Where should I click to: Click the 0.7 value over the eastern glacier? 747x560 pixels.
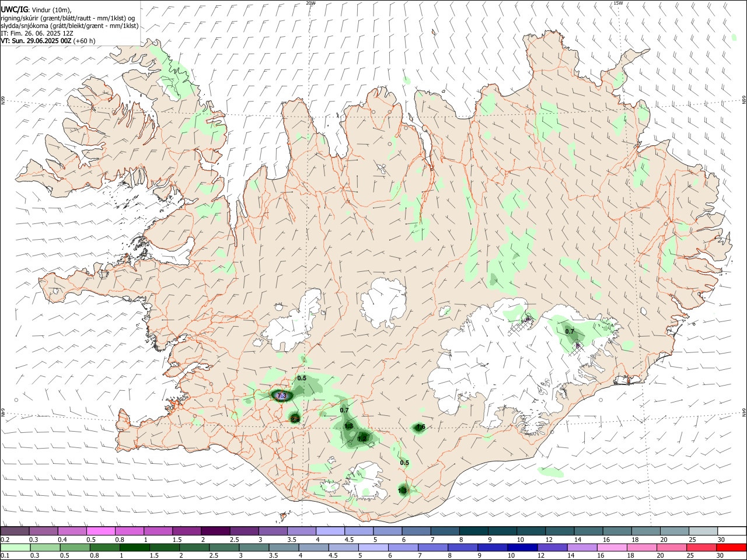tap(570, 332)
